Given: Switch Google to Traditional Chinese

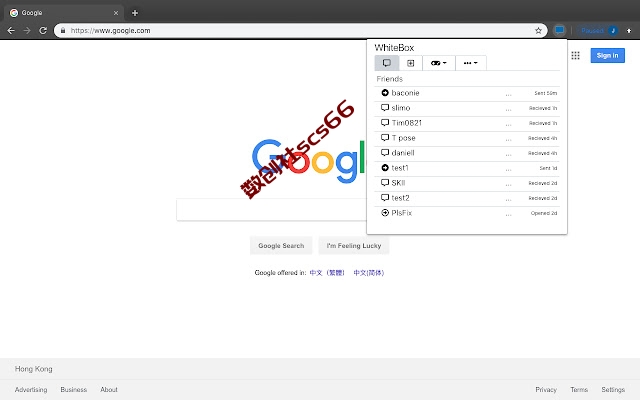Looking at the screenshot, I should 327,273.
